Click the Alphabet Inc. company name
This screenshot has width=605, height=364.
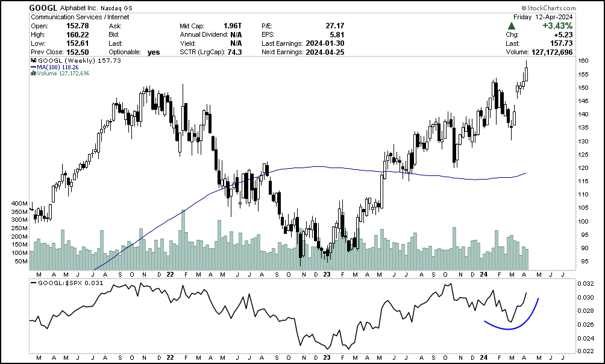[x=78, y=8]
